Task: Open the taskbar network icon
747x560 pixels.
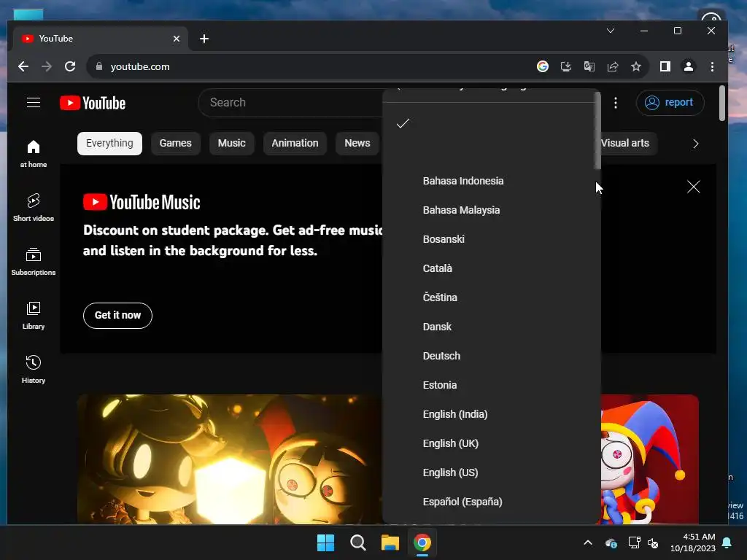Action: pyautogui.click(x=634, y=542)
